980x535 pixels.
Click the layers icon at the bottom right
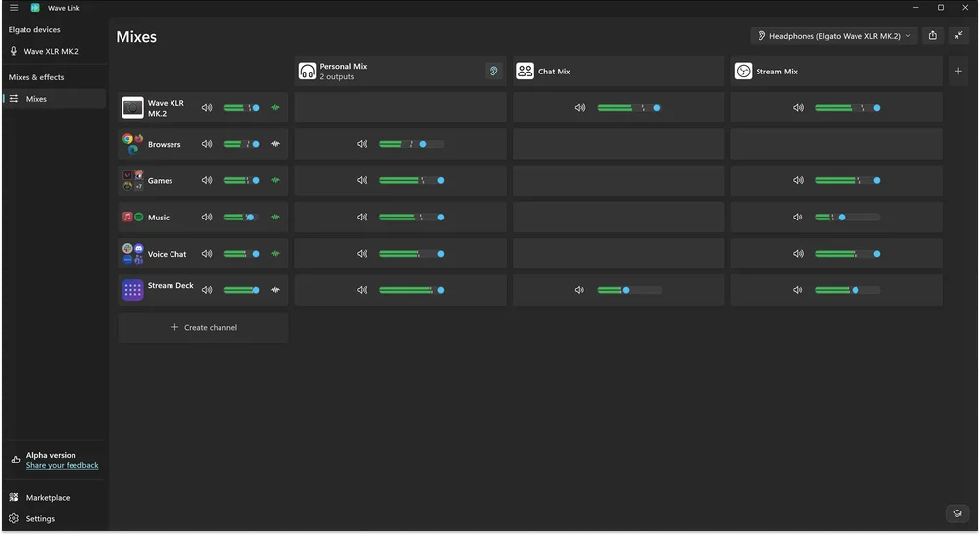956,513
